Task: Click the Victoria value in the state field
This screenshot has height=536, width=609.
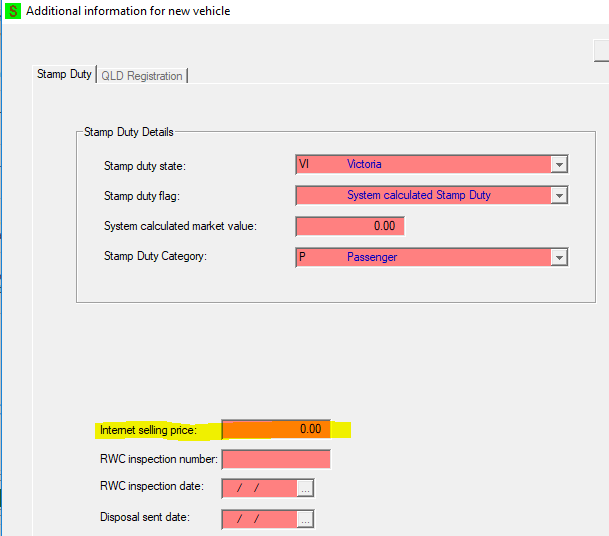Action: (x=364, y=164)
